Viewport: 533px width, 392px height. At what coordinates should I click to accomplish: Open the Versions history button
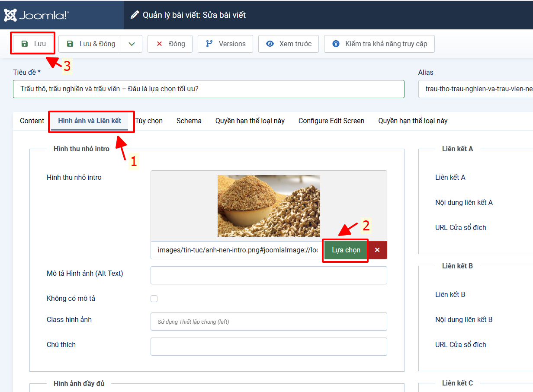225,44
